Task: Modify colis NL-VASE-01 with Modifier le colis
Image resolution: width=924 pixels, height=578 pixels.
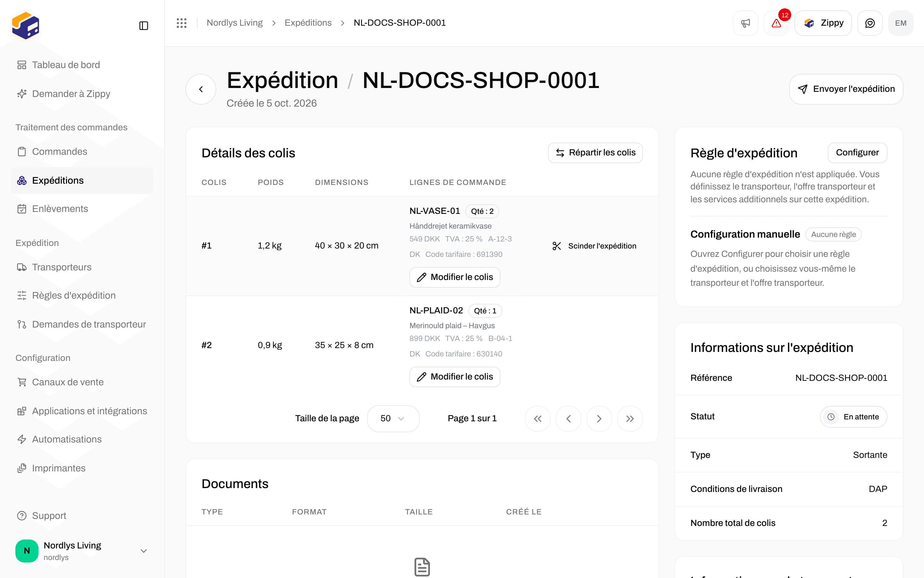Action: pos(455,277)
